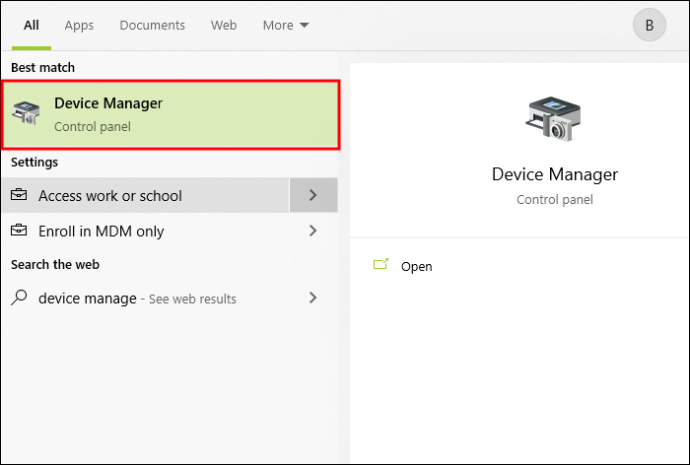Open the user account avatar B

coord(649,25)
